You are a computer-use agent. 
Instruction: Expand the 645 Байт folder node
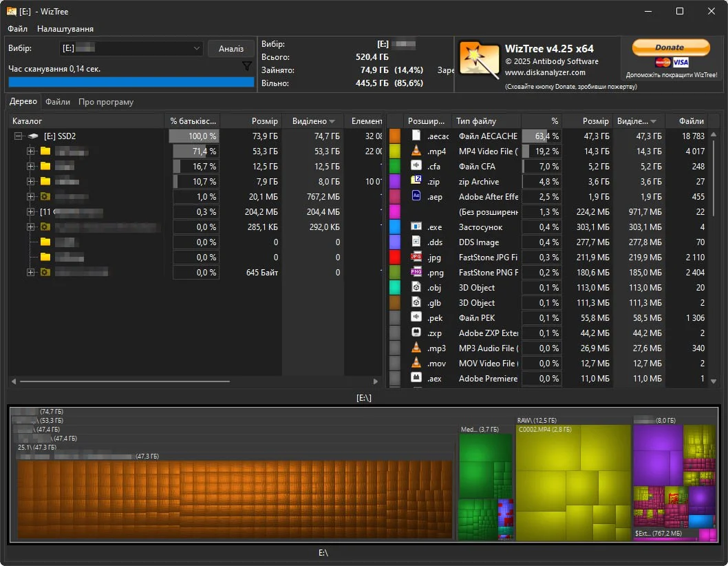pos(31,272)
